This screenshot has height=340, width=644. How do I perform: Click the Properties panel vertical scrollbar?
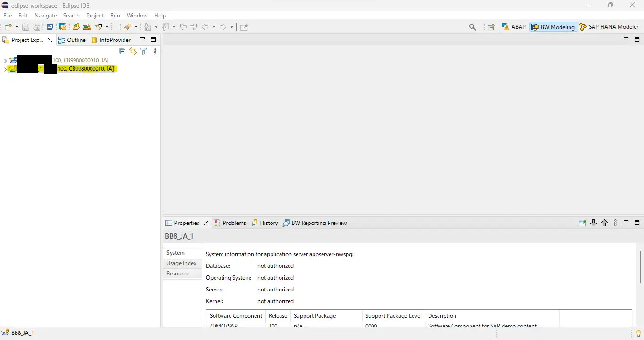(x=640, y=267)
